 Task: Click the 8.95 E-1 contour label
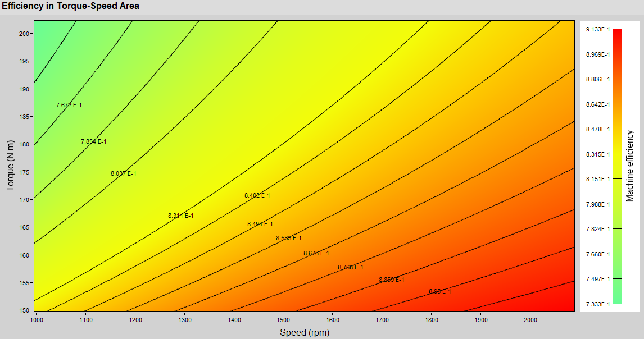(439, 292)
